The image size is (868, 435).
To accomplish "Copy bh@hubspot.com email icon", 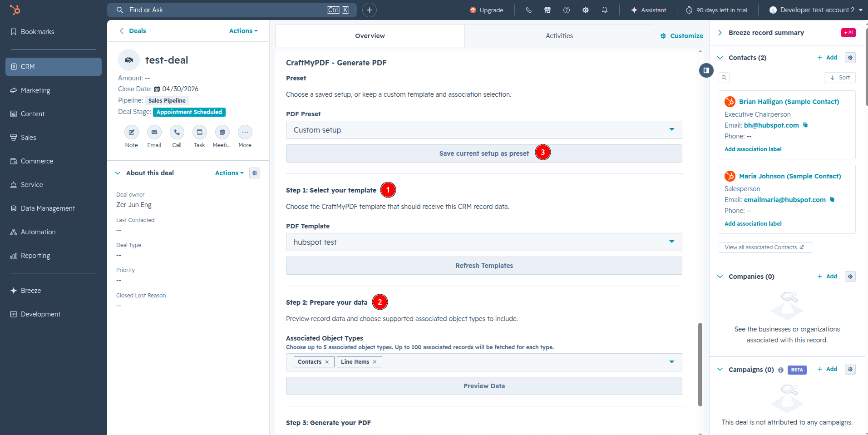I will [x=805, y=125].
